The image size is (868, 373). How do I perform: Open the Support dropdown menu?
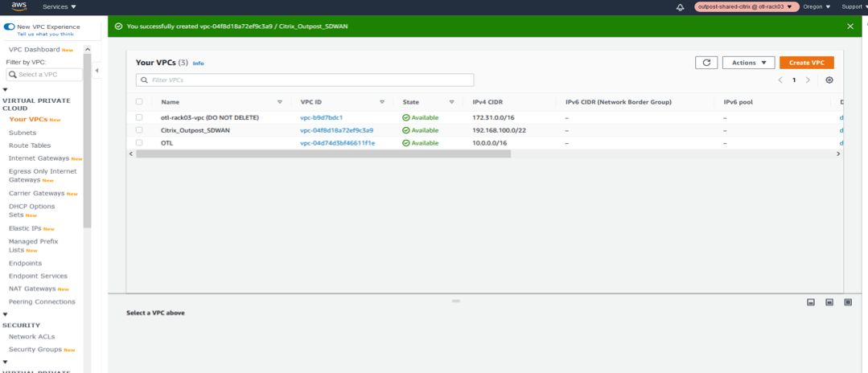tap(854, 6)
